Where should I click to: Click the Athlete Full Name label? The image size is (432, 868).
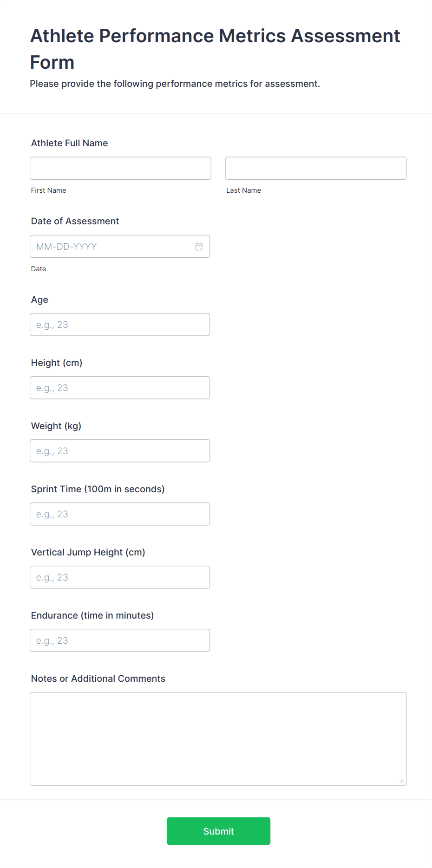point(69,143)
